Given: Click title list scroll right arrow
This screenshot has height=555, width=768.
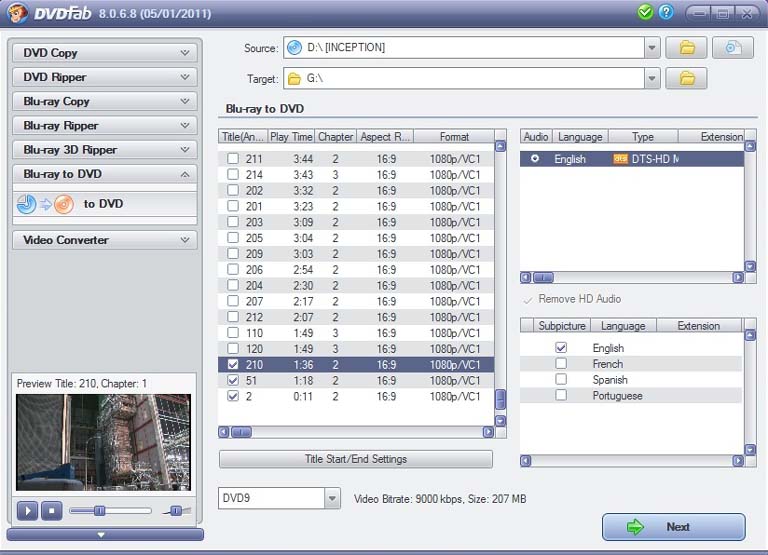Looking at the screenshot, I should tap(488, 432).
